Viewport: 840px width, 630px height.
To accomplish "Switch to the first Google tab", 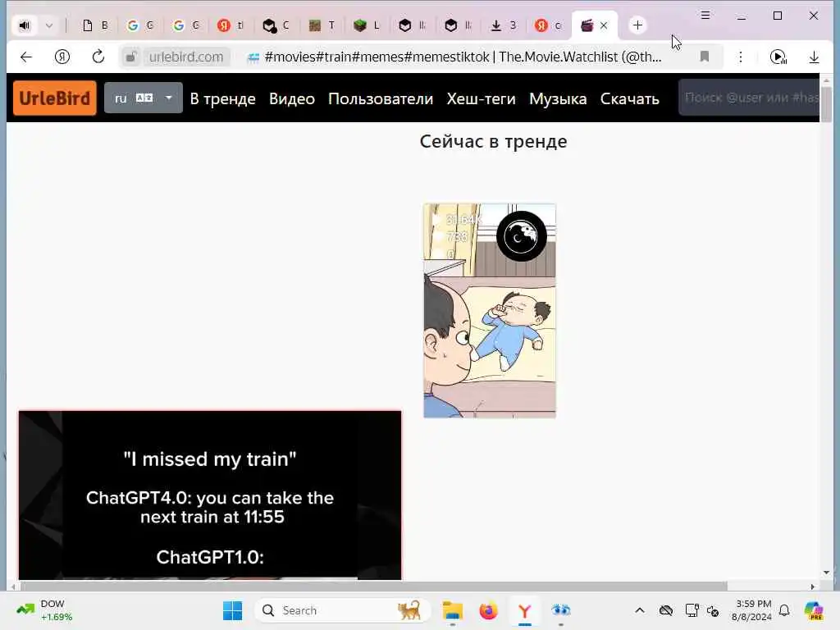I will click(139, 25).
